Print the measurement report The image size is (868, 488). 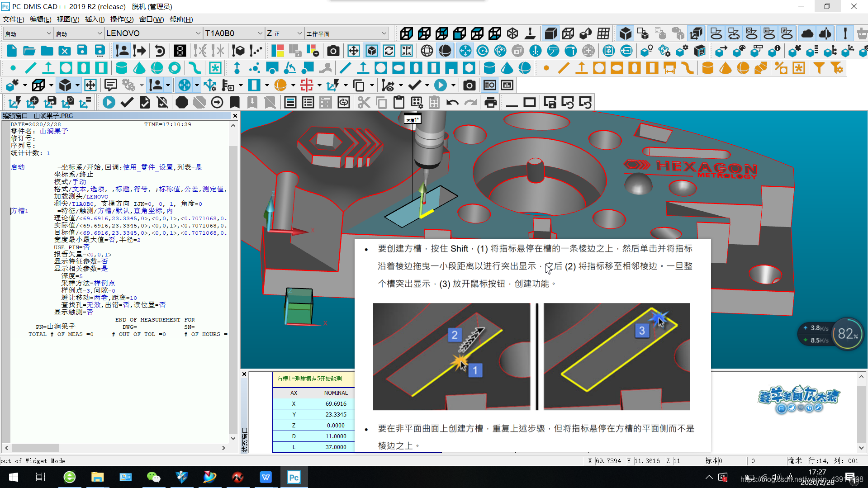[491, 102]
